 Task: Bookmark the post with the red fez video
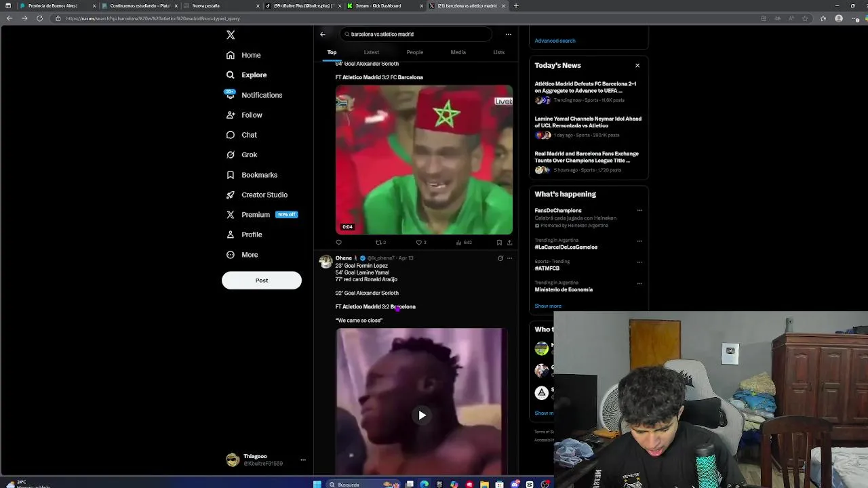499,243
